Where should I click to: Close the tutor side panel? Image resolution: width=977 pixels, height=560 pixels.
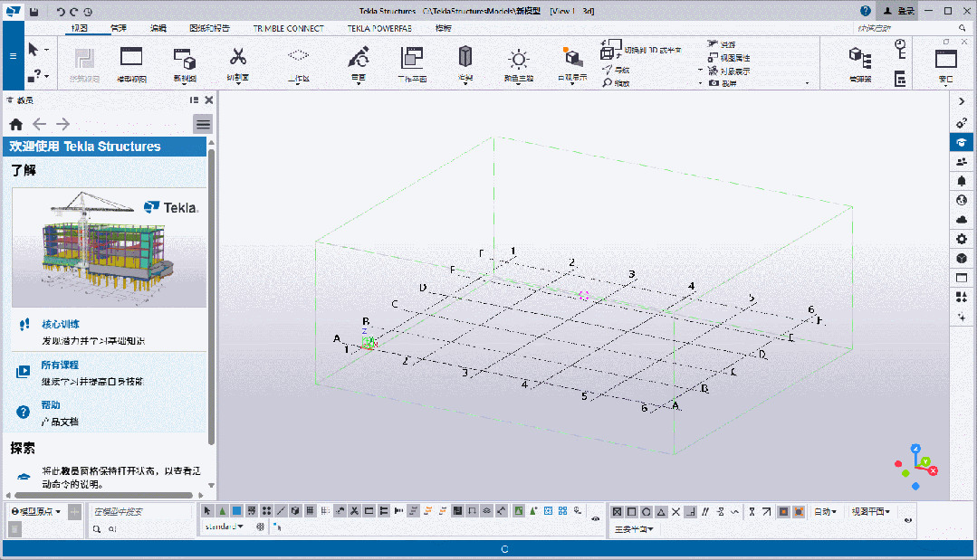tap(209, 100)
